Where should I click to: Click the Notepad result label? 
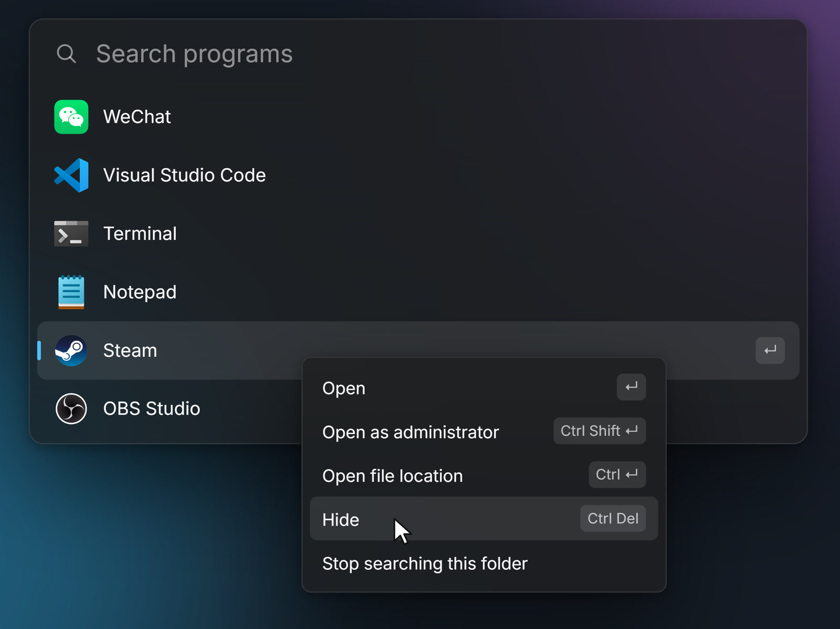[x=140, y=292]
